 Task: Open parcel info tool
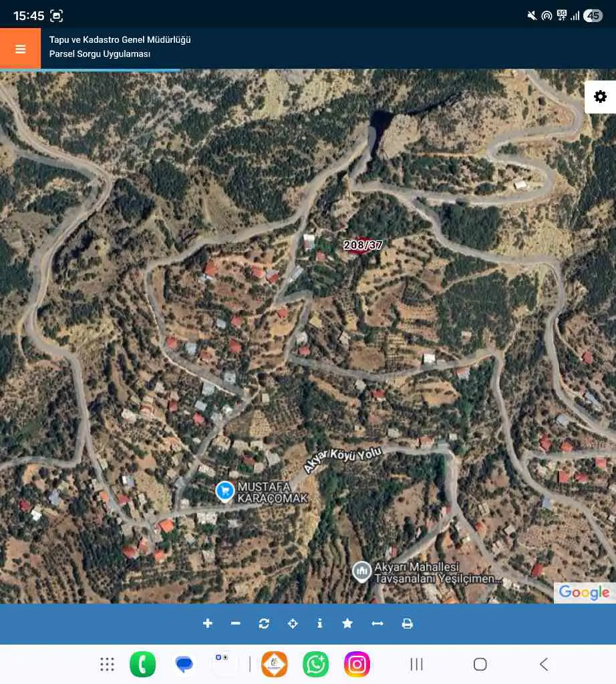click(320, 623)
